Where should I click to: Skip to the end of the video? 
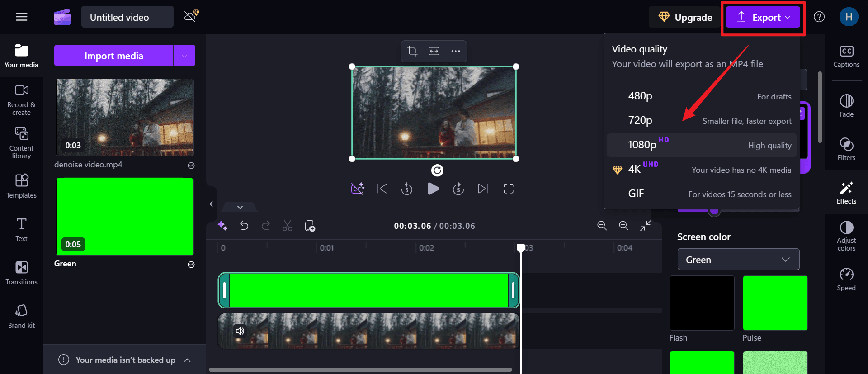pos(483,189)
